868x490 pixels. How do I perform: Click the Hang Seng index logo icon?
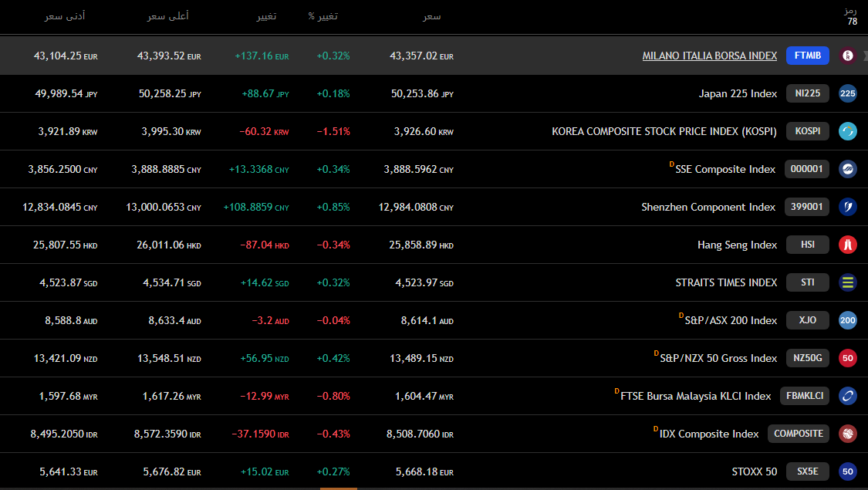(847, 245)
